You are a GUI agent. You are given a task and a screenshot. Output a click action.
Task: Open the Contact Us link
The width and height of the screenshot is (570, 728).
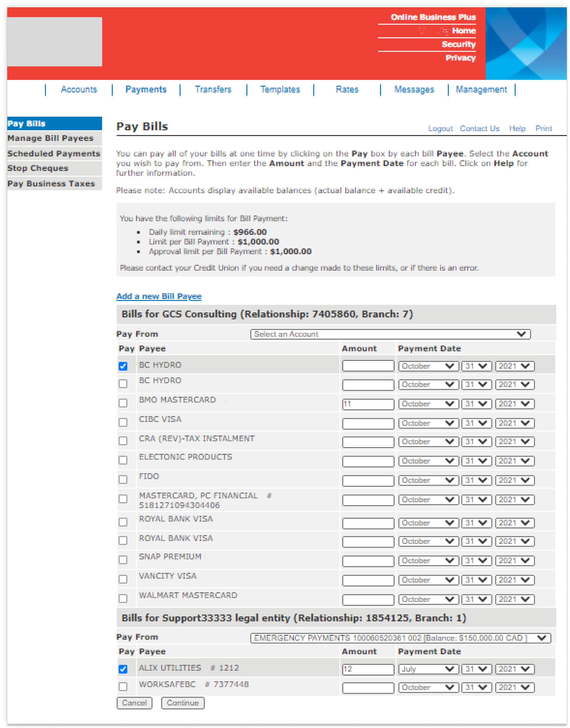(x=479, y=129)
